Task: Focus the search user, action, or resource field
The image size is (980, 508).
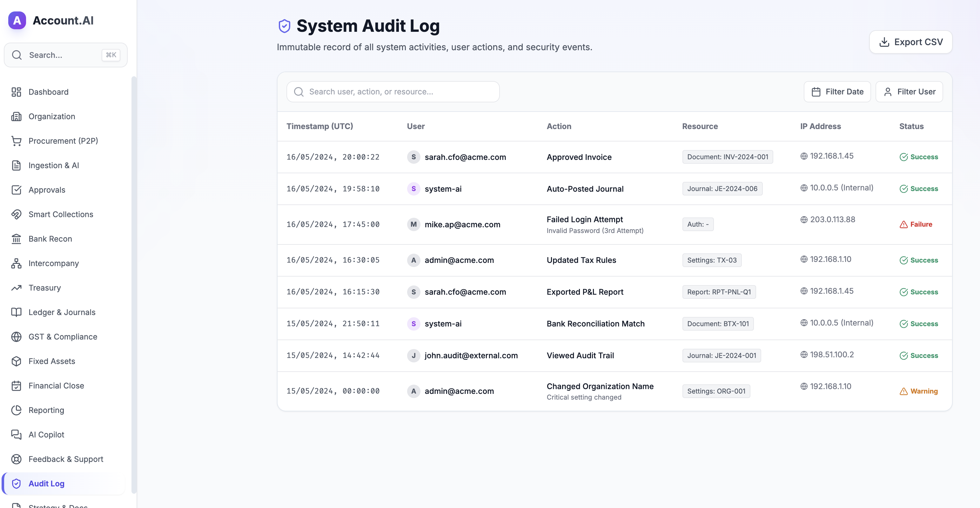Action: (393, 92)
